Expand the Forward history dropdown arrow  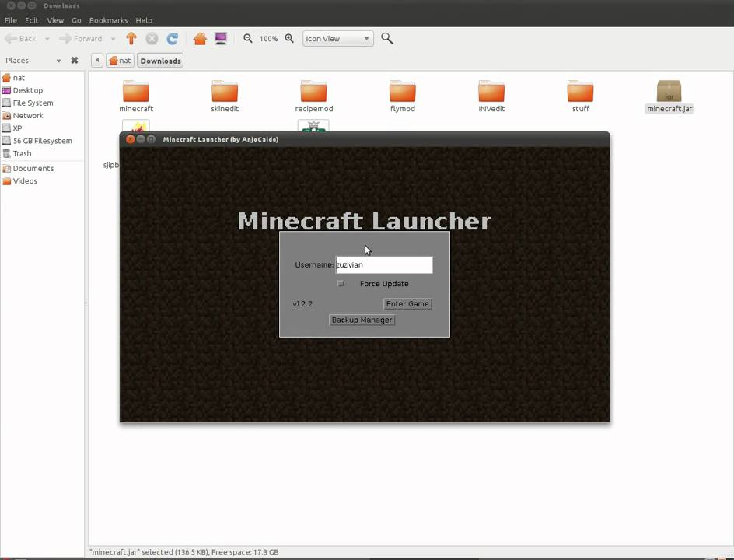click(113, 39)
